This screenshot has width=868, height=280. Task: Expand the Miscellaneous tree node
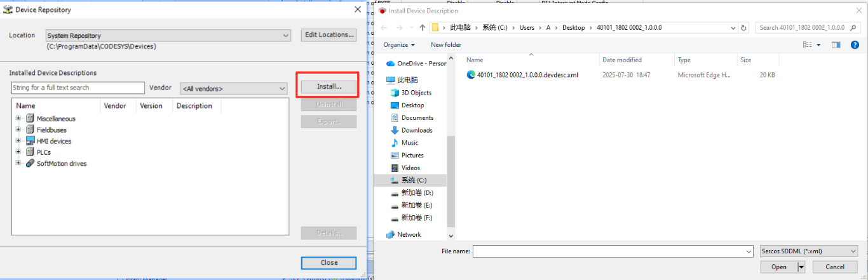18,119
